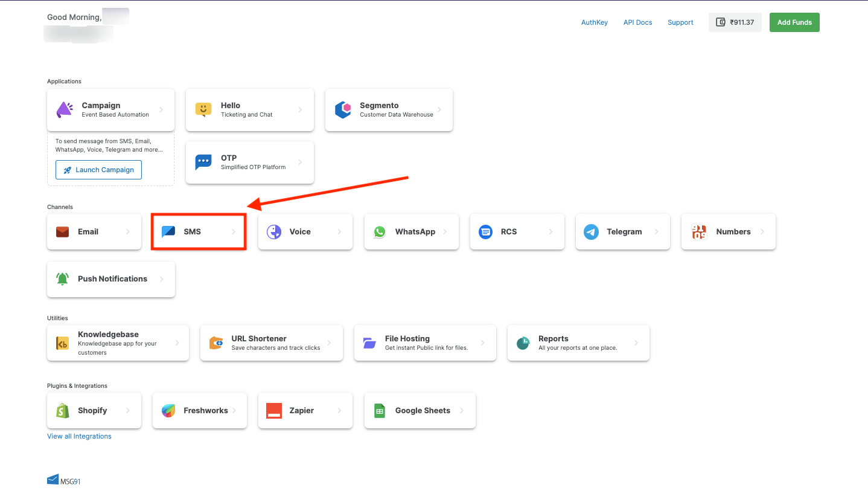
Task: Click the Google Sheets icon
Action: 380,411
